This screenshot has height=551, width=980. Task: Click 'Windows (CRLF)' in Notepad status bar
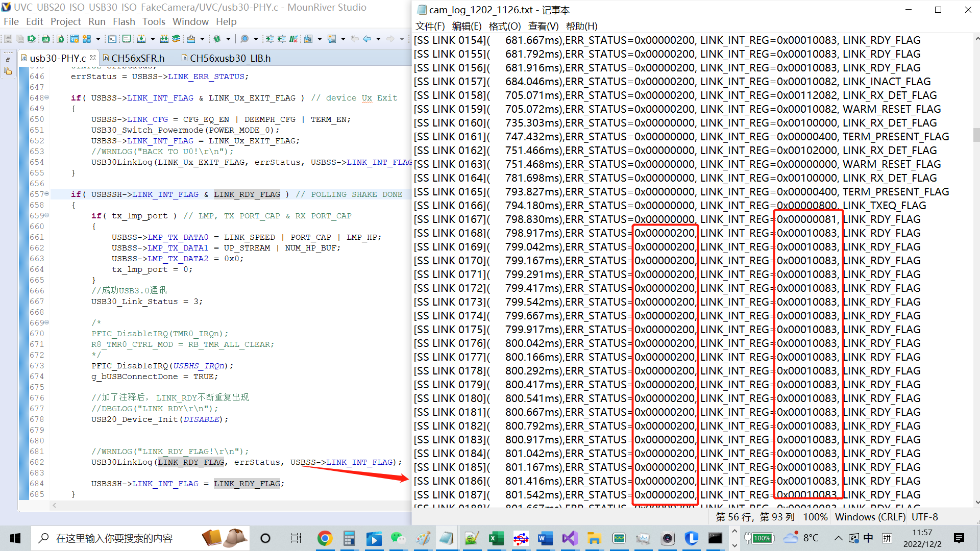pos(870,517)
